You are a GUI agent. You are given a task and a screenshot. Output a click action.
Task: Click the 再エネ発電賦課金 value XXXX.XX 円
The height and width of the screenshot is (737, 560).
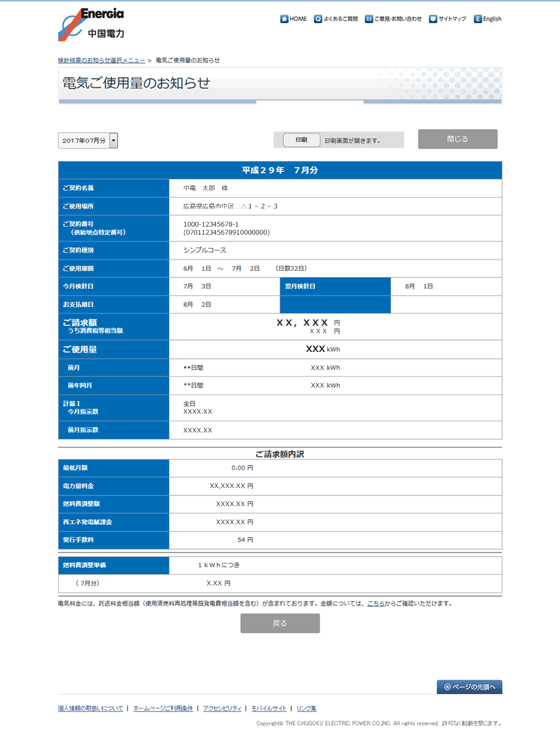tap(235, 522)
